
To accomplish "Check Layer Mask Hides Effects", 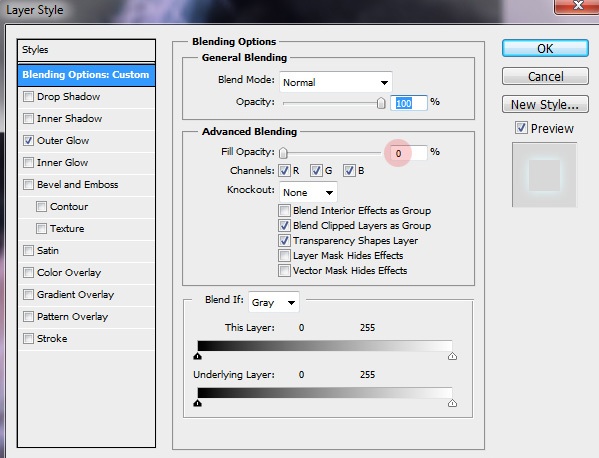I will 284,255.
